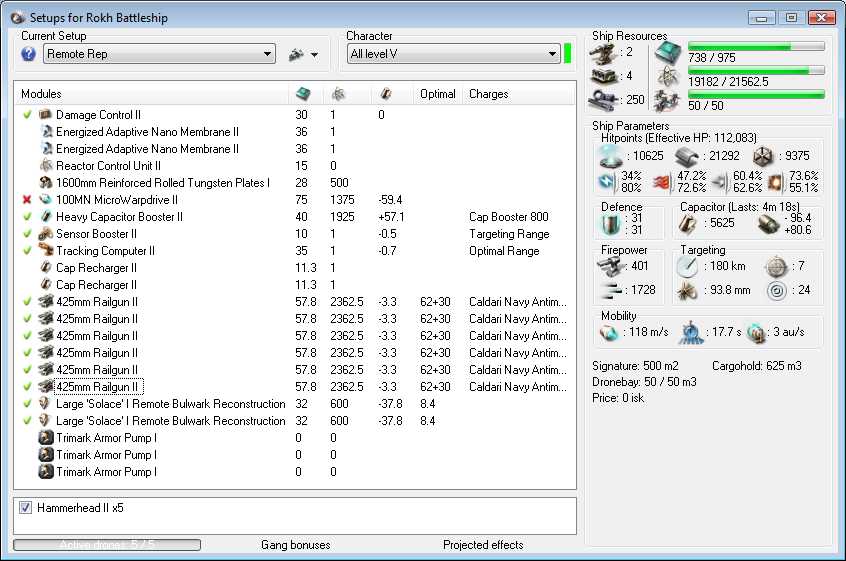Sort by the CPU column header icon
The image size is (846, 561).
click(x=302, y=94)
